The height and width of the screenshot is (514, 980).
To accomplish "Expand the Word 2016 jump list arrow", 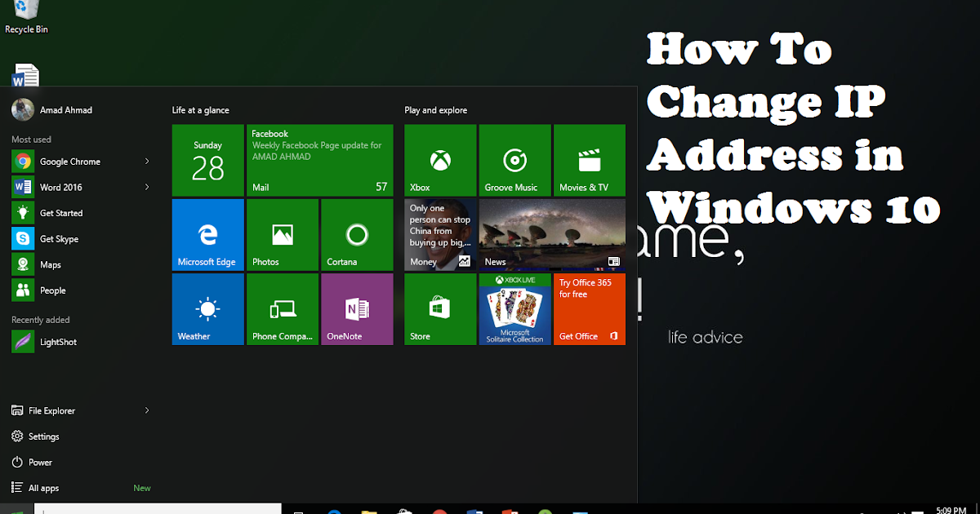I will click(x=146, y=187).
